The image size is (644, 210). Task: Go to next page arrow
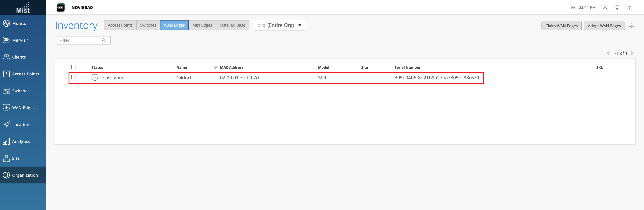coord(632,53)
